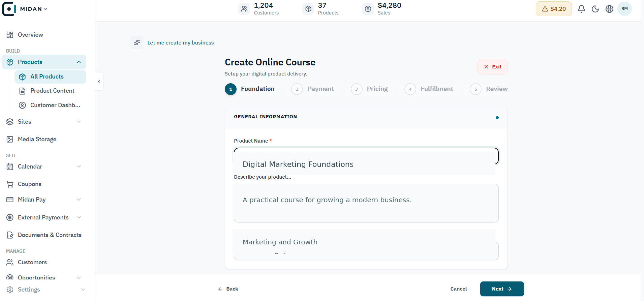The image size is (644, 301).
Task: Click the Settings gear icon
Action: (x=10, y=290)
